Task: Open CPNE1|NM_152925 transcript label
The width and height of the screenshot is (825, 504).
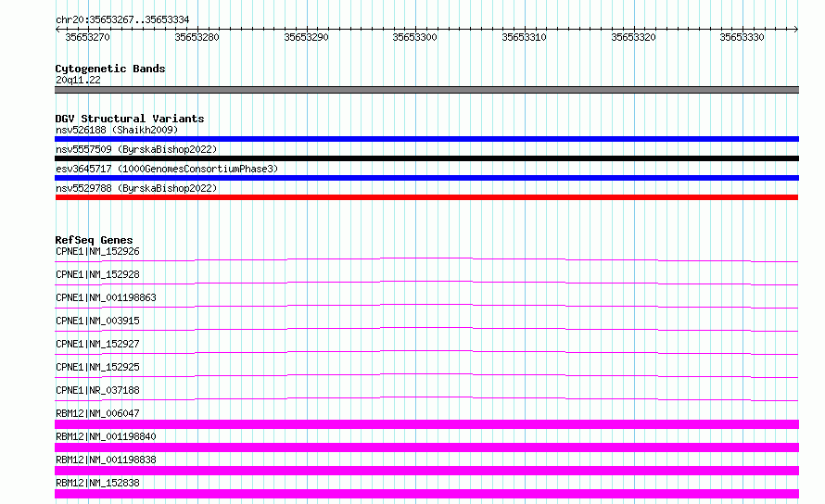Action: point(97,367)
